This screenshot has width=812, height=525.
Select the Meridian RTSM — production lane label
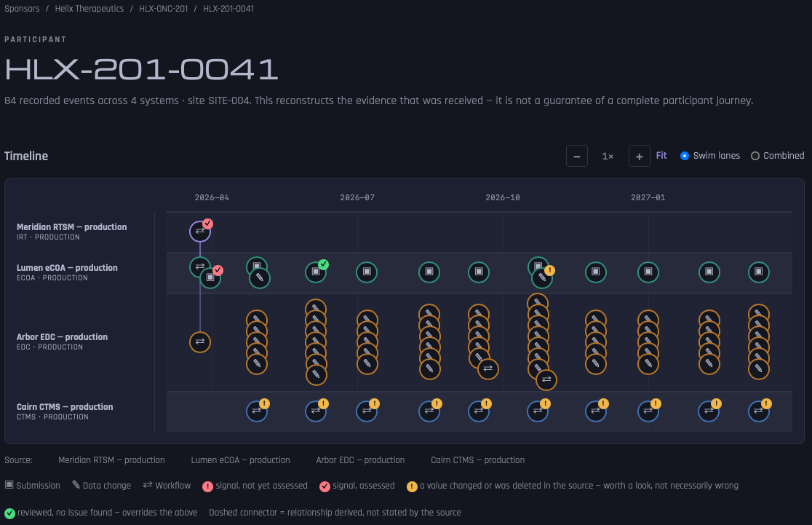click(71, 227)
